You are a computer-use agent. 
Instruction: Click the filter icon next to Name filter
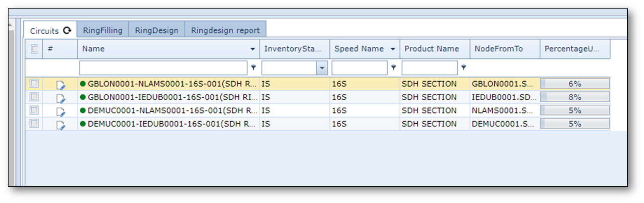[253, 68]
